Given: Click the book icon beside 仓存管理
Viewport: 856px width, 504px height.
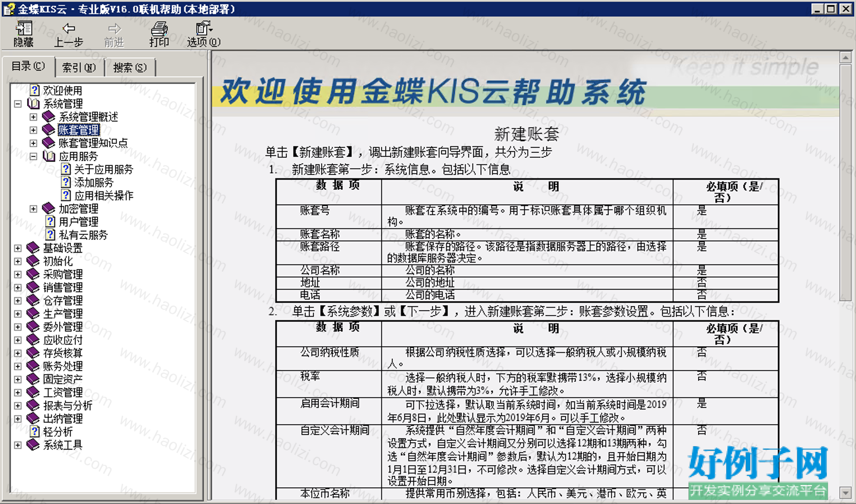Looking at the screenshot, I should click(x=33, y=300).
